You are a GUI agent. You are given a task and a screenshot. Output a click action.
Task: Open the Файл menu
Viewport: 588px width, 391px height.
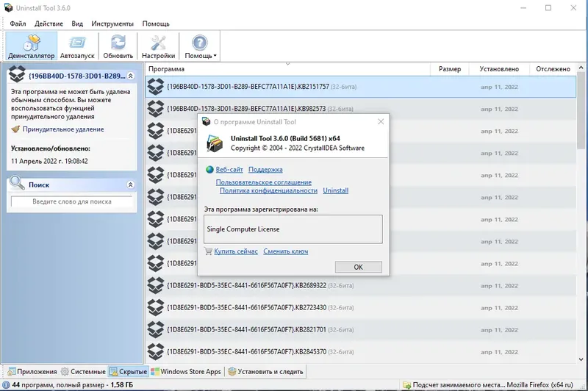[18, 24]
